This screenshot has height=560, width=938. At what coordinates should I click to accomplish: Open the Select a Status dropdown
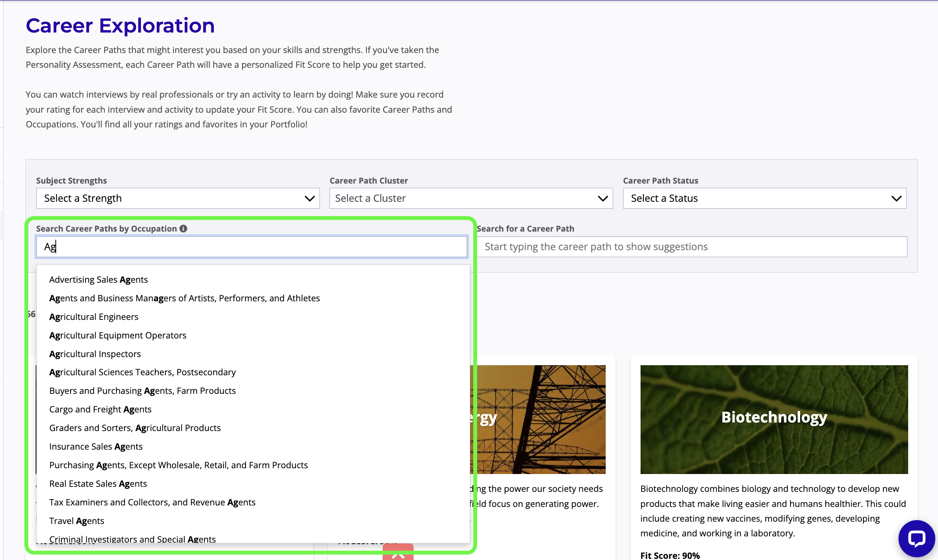pyautogui.click(x=764, y=198)
